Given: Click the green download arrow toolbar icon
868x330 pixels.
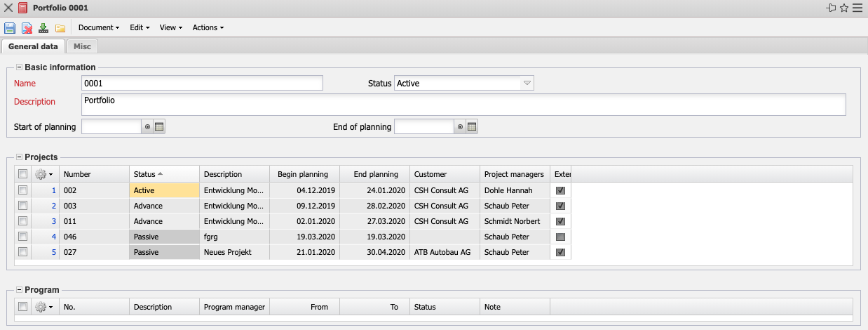Looking at the screenshot, I should click(x=43, y=28).
